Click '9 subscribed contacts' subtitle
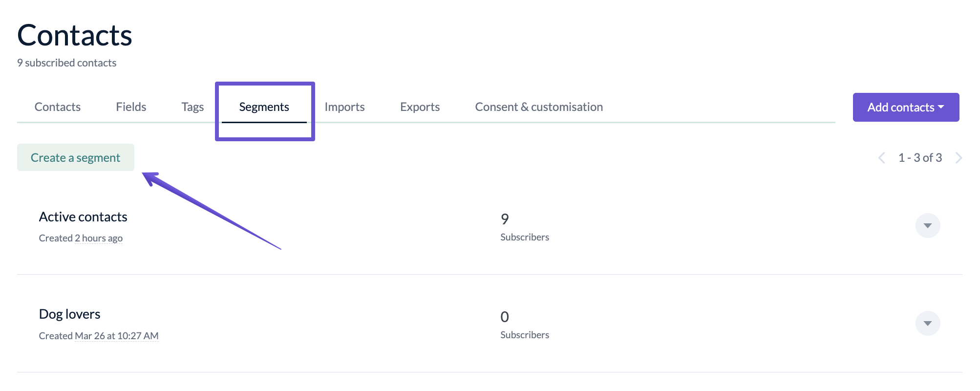 point(66,63)
